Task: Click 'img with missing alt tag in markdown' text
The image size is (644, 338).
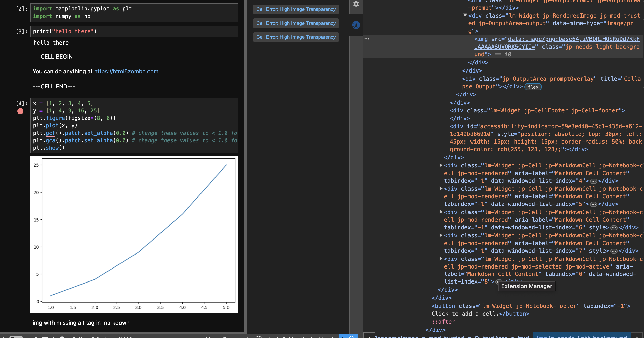Action: (81, 323)
